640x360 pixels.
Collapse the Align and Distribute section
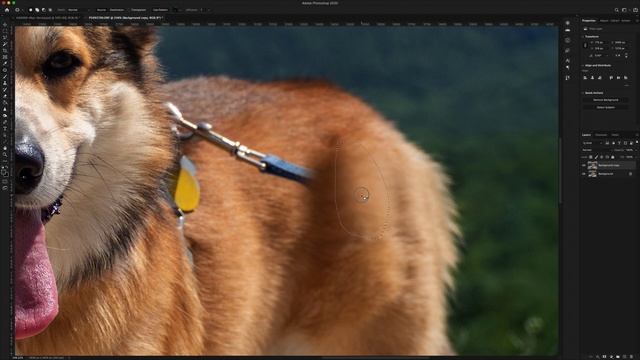(x=583, y=65)
